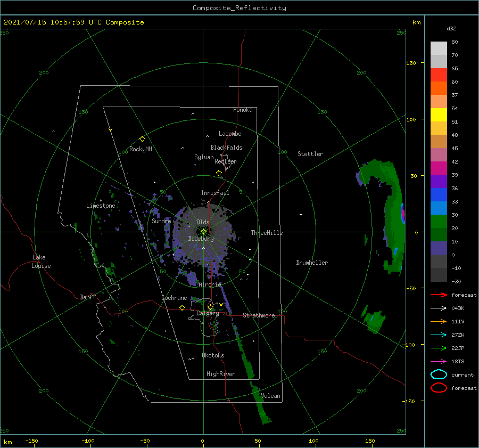The height and width of the screenshot is (448, 479).
Task: Click the dBZ legend heading
Action: point(451,28)
